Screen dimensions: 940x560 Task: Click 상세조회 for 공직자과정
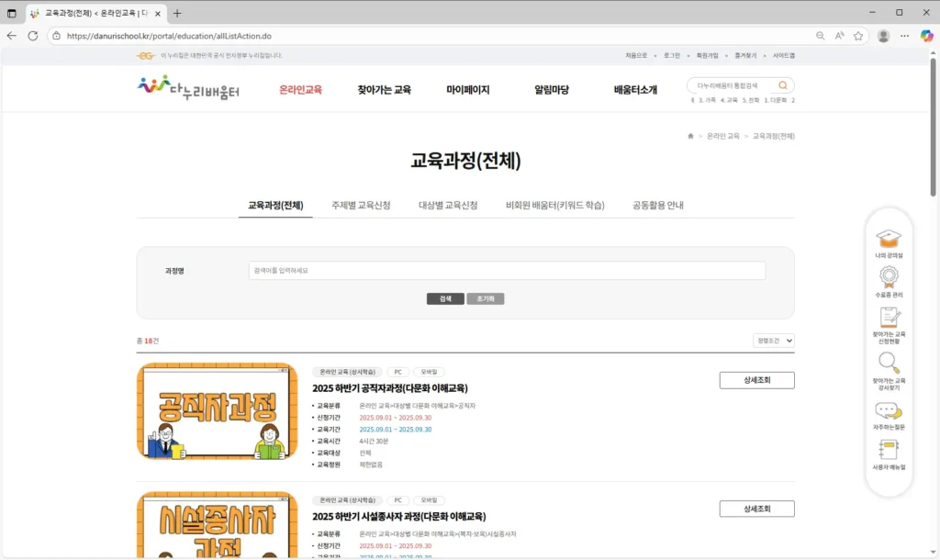click(756, 380)
